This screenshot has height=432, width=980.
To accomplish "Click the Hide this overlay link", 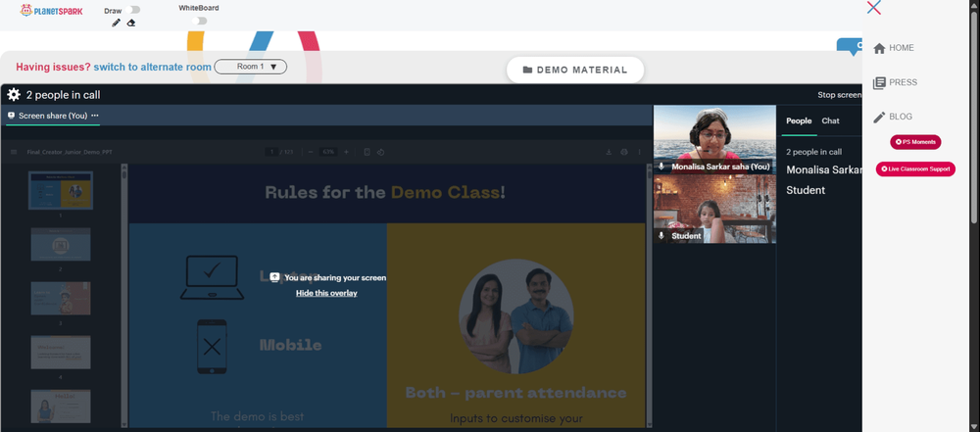I will tap(326, 293).
